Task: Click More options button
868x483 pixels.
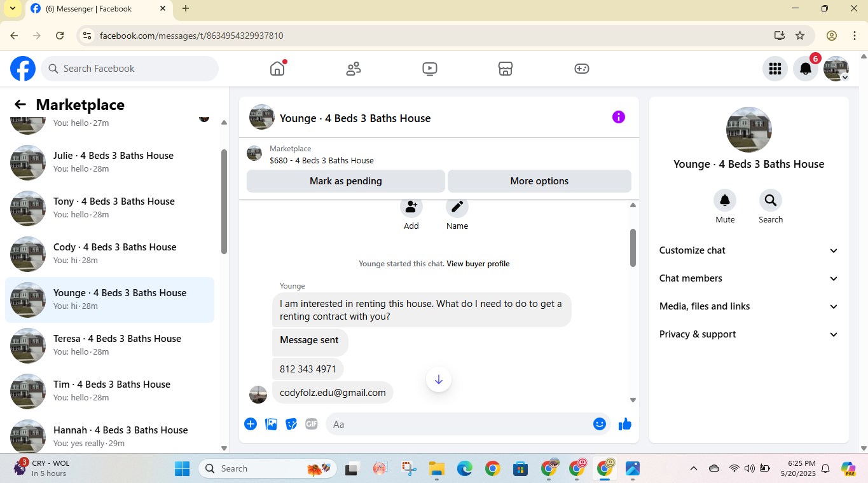Action: [x=539, y=181]
